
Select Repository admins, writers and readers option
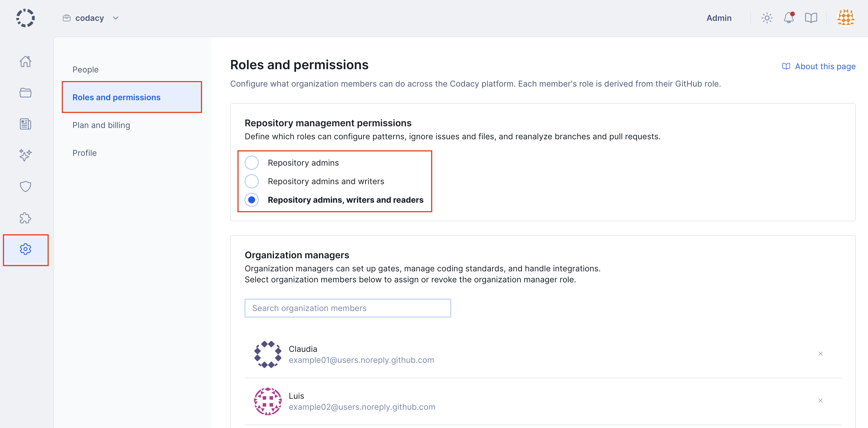tap(252, 200)
